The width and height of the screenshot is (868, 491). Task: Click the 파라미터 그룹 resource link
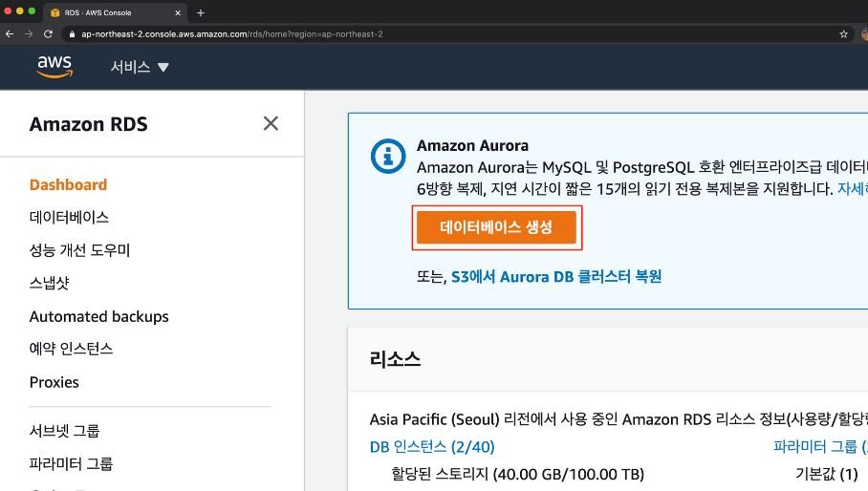(820, 447)
